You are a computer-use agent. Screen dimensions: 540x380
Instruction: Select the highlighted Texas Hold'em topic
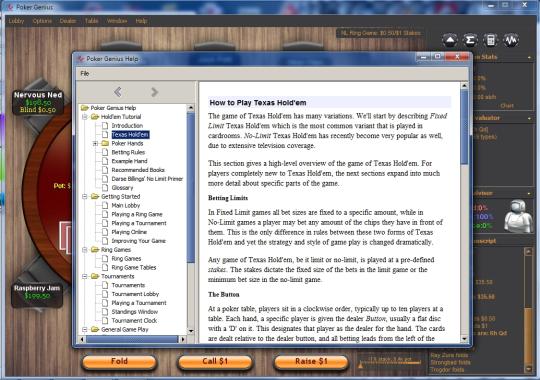(x=130, y=134)
